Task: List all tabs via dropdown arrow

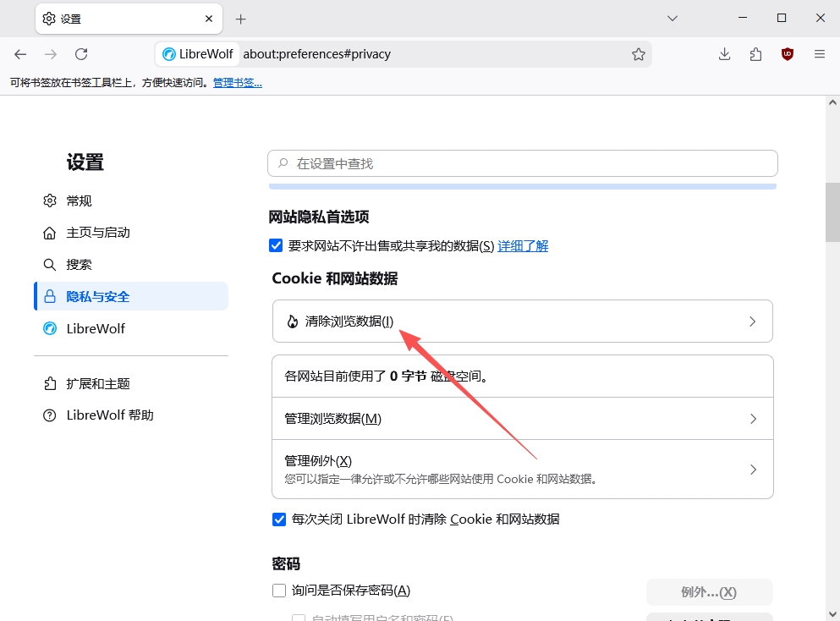Action: click(673, 19)
